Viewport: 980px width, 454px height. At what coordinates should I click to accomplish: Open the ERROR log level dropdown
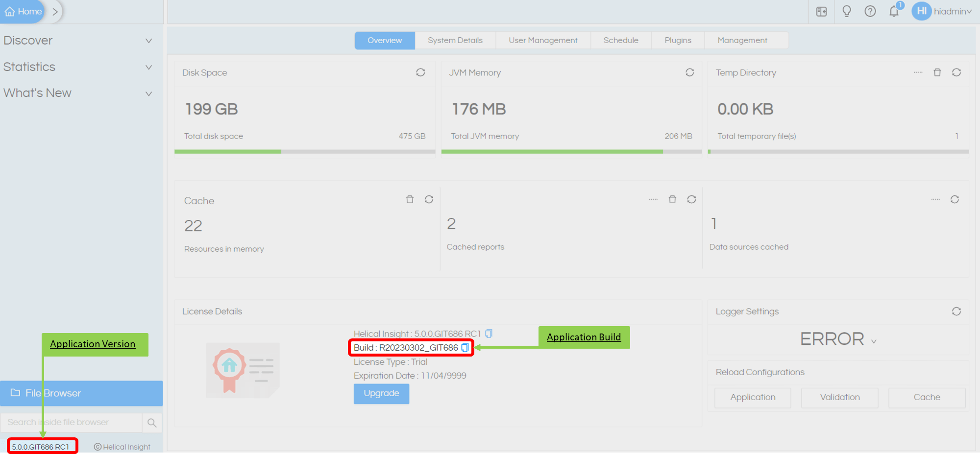click(838, 339)
